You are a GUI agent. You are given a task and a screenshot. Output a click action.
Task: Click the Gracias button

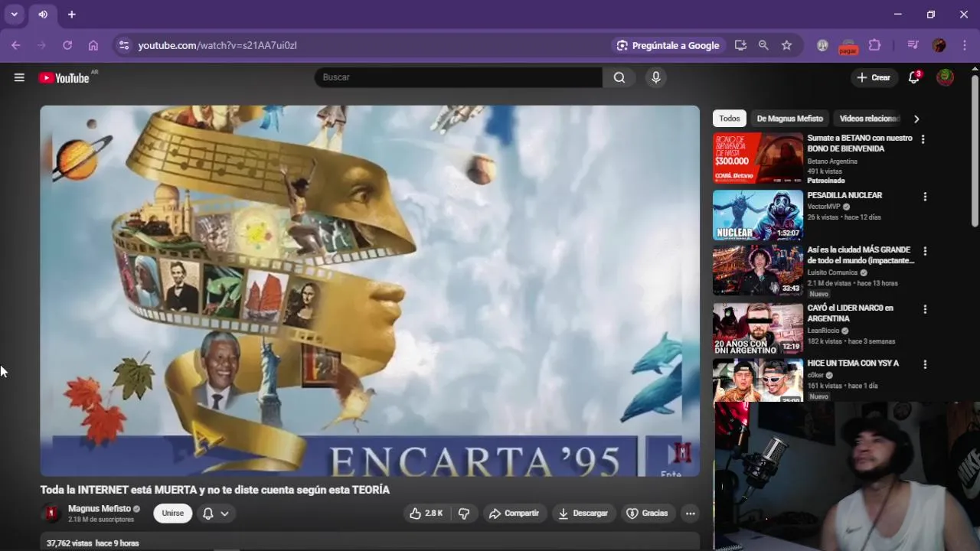(647, 514)
